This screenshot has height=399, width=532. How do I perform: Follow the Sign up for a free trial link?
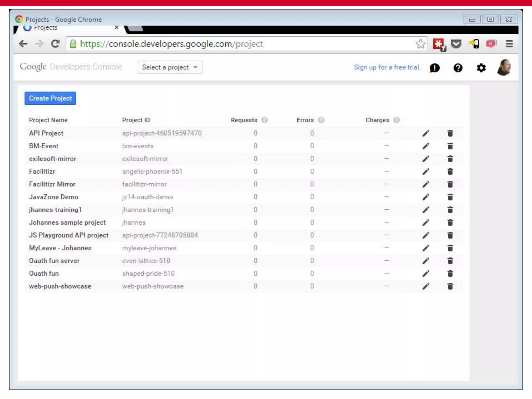(387, 67)
